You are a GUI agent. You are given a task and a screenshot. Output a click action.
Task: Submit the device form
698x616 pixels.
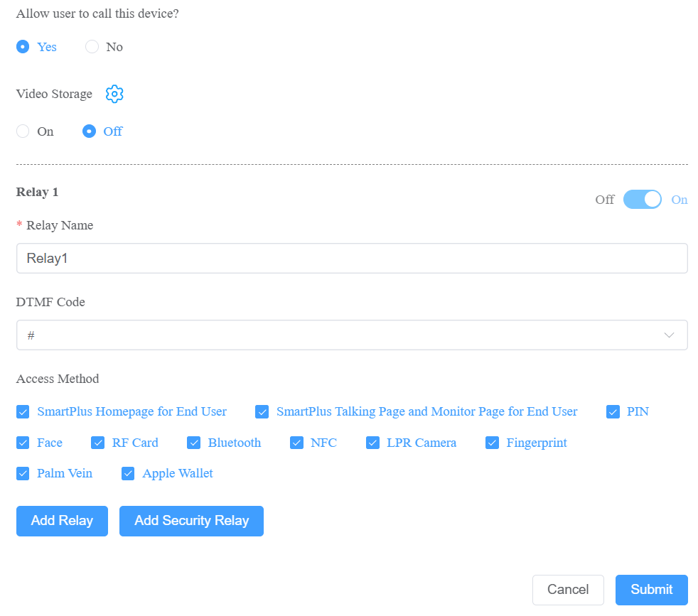[652, 590]
